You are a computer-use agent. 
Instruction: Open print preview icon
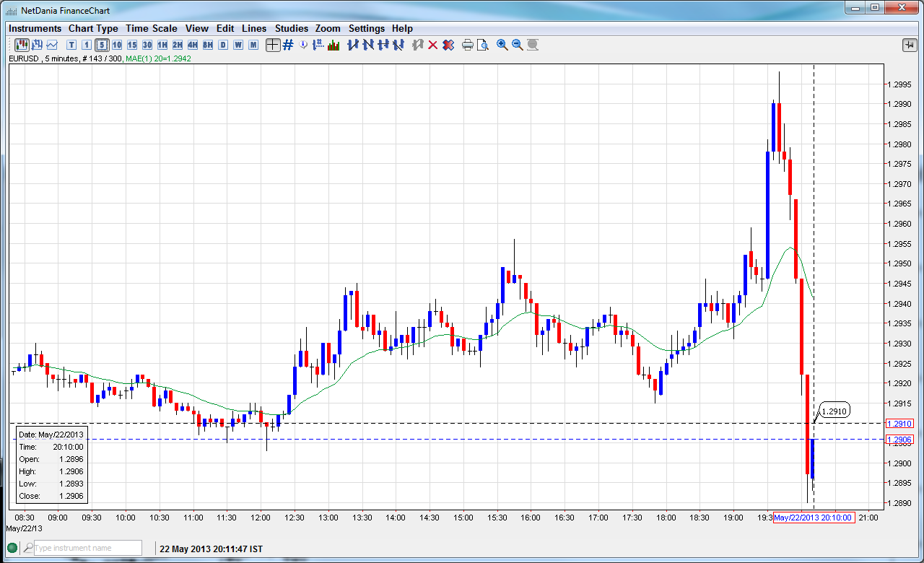(482, 45)
